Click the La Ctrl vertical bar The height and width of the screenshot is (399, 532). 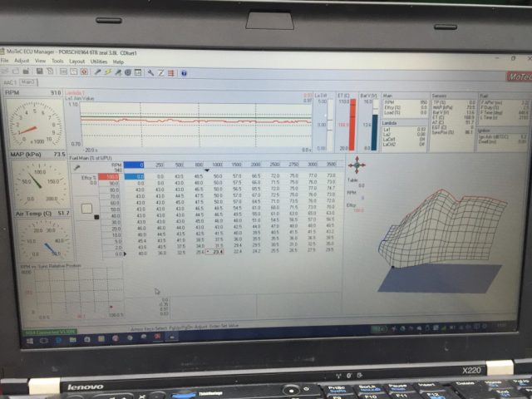(x=330, y=124)
